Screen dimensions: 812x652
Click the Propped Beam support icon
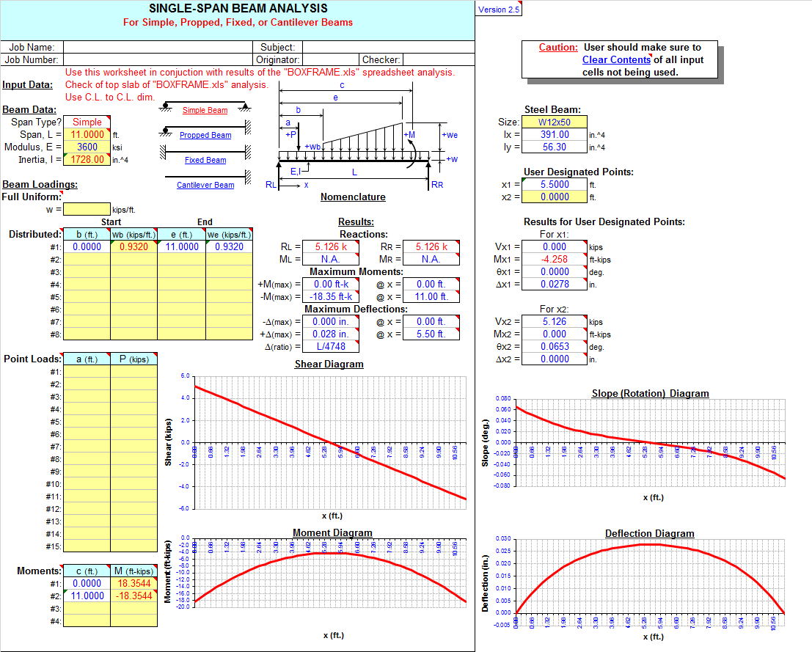coord(205,129)
